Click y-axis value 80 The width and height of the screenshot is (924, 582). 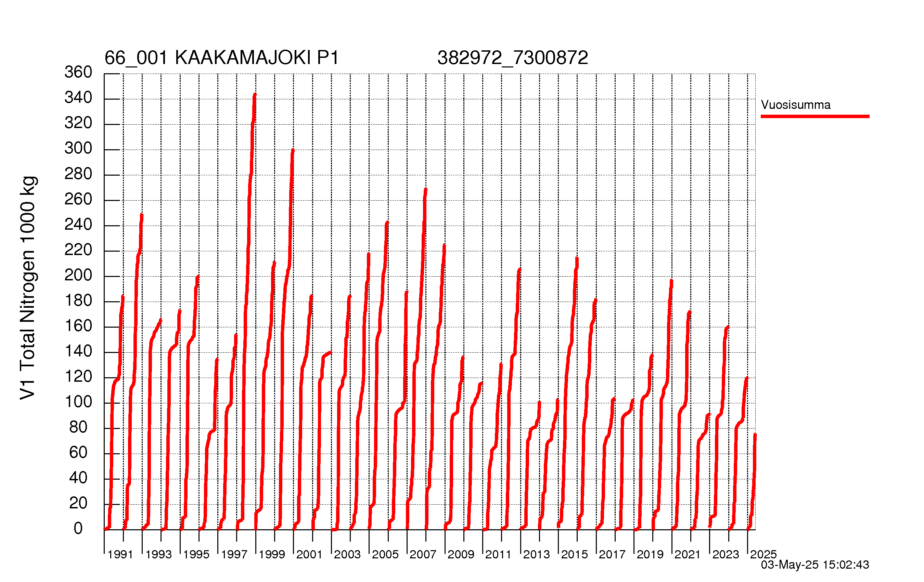[x=78, y=427]
